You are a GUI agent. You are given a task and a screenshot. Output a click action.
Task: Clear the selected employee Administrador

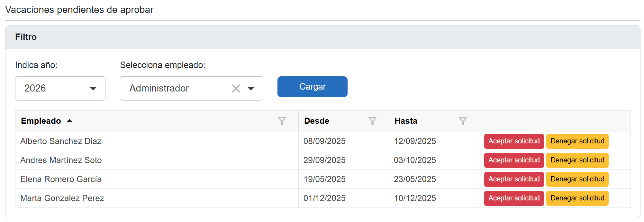point(236,88)
